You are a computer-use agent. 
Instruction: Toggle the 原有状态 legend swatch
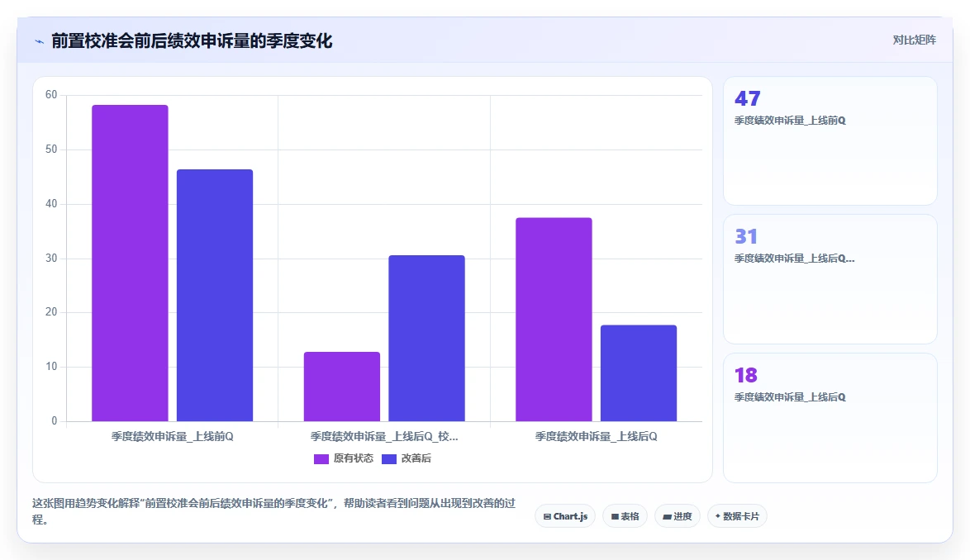coord(321,458)
